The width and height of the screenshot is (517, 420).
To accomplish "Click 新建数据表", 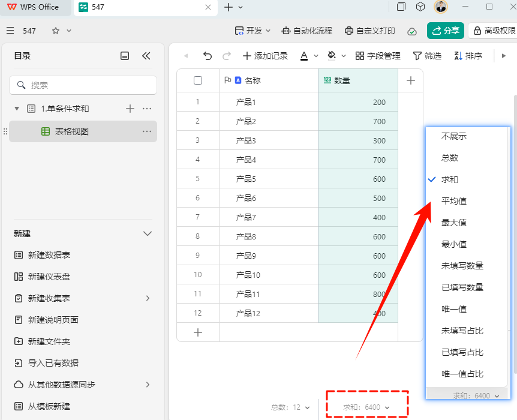I will [x=43, y=255].
